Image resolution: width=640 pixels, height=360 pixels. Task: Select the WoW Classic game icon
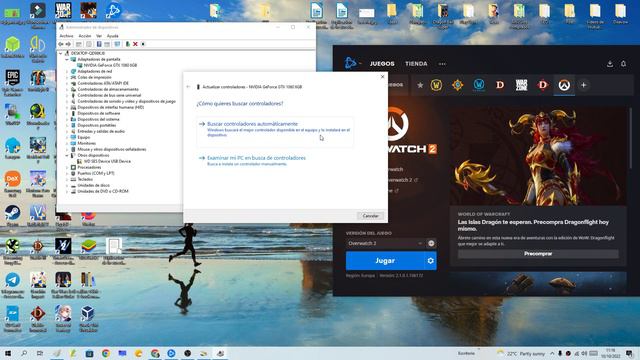tap(479, 85)
